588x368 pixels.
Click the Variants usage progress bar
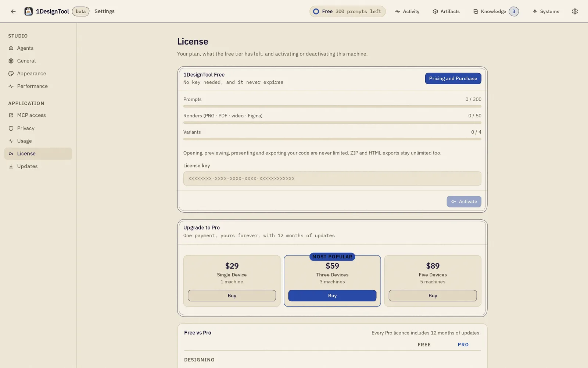click(332, 139)
